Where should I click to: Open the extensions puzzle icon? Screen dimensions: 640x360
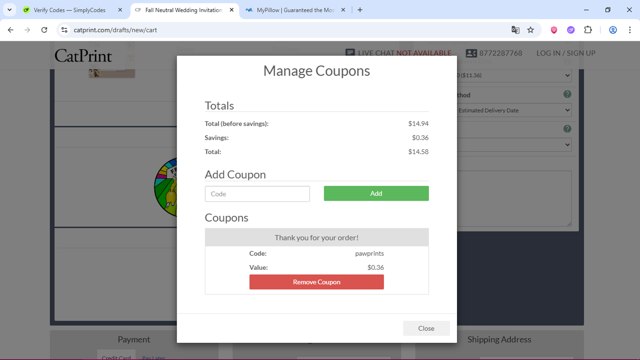pos(588,30)
